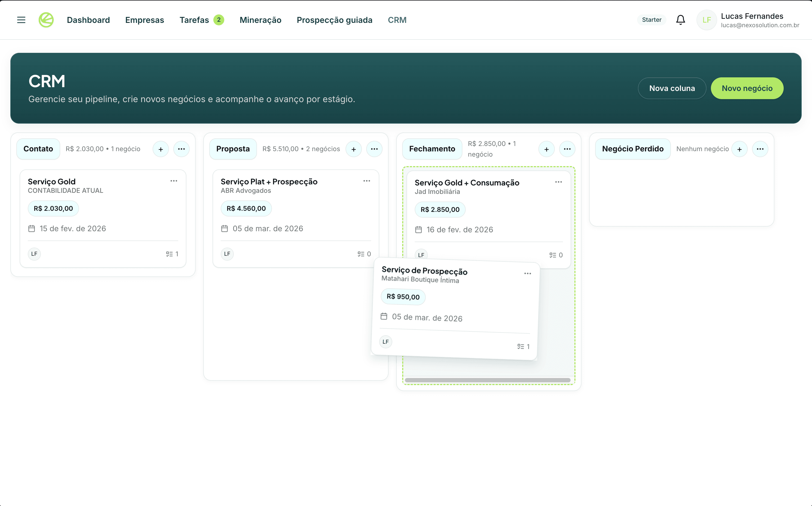Add a new deal in Proposta column
812x506 pixels.
tap(354, 149)
